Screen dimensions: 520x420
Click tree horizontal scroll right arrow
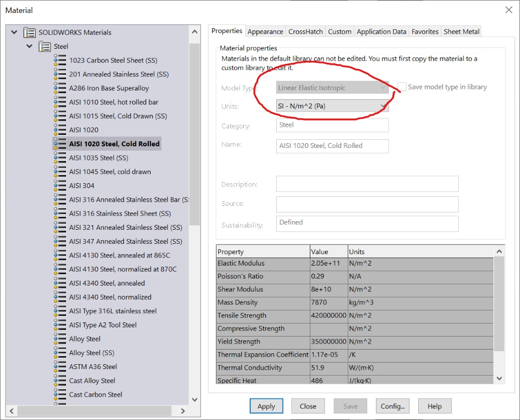click(x=183, y=411)
